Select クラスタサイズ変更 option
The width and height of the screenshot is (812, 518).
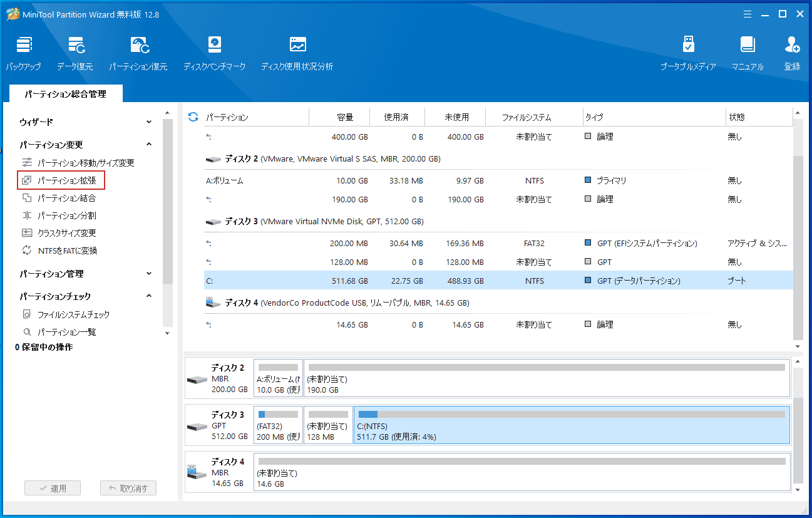(x=59, y=233)
